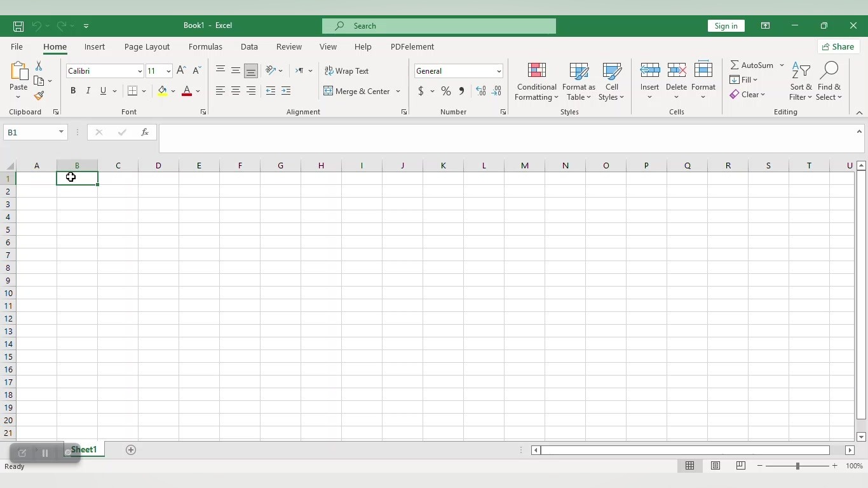Image resolution: width=868 pixels, height=488 pixels.
Task: Switch to the PDFelement tab
Action: point(412,46)
